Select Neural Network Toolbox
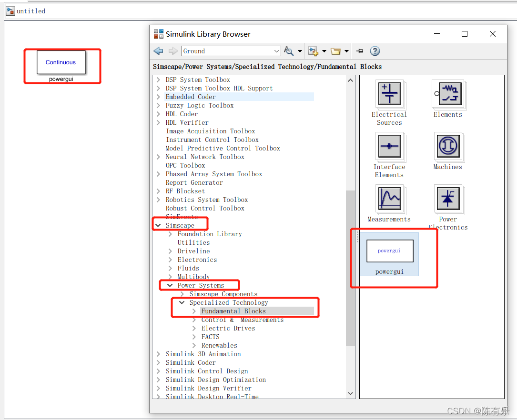The width and height of the screenshot is (517, 420). point(205,157)
